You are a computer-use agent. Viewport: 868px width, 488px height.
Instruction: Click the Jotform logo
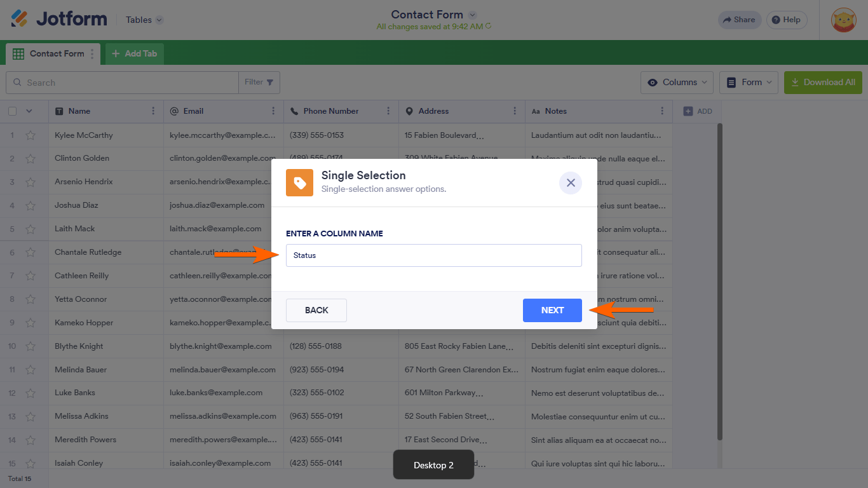click(59, 19)
